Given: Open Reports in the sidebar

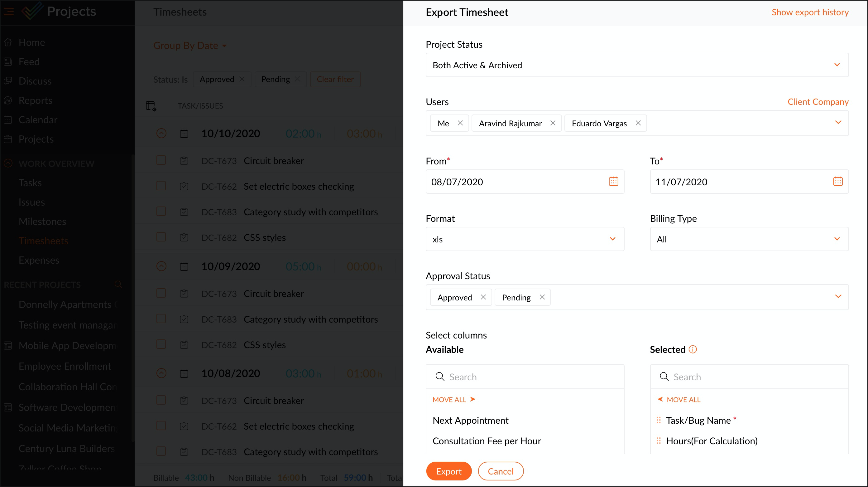Looking at the screenshot, I should 35,100.
